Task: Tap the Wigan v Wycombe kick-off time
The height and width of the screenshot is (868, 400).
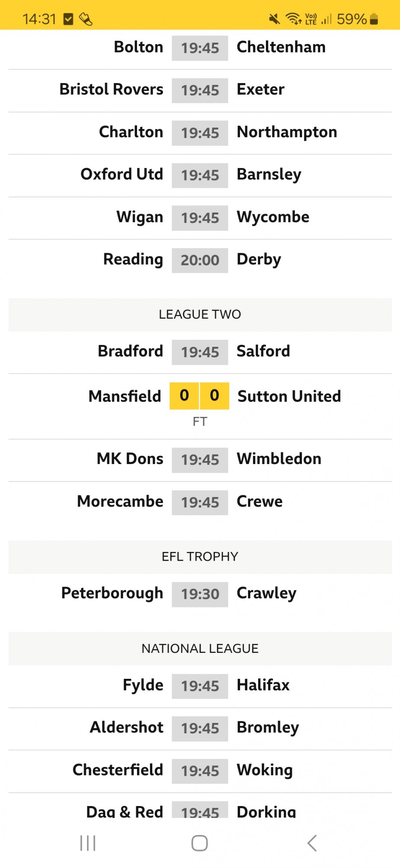Action: [200, 218]
